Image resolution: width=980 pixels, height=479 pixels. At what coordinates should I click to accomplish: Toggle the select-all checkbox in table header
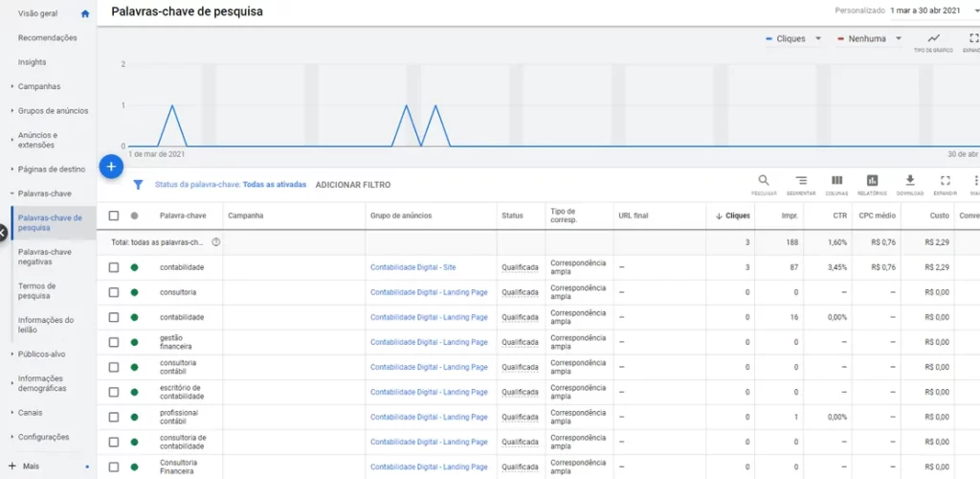tap(114, 217)
